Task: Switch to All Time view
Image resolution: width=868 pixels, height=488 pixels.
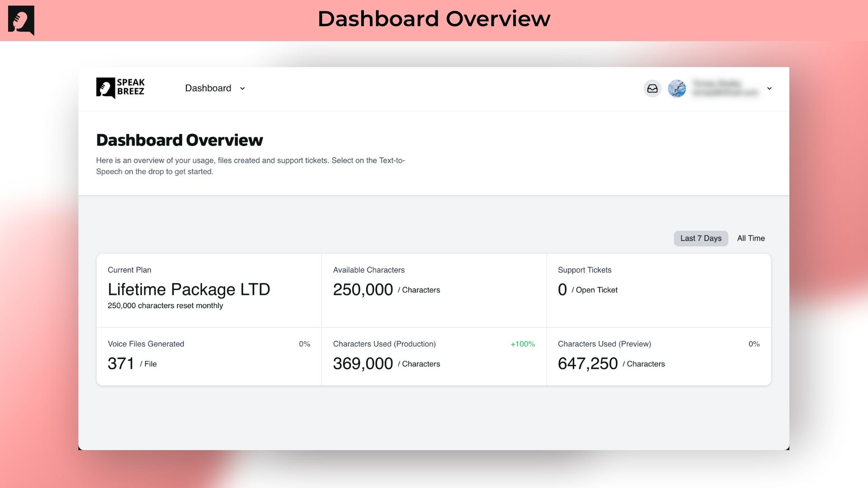Action: tap(750, 238)
